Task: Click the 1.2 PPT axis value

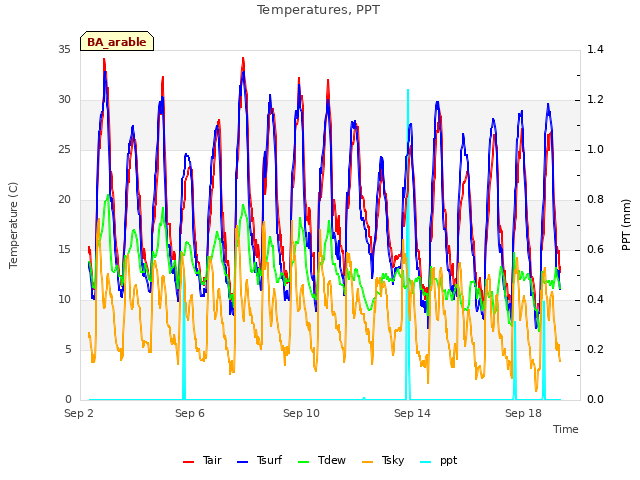Action: [x=595, y=100]
